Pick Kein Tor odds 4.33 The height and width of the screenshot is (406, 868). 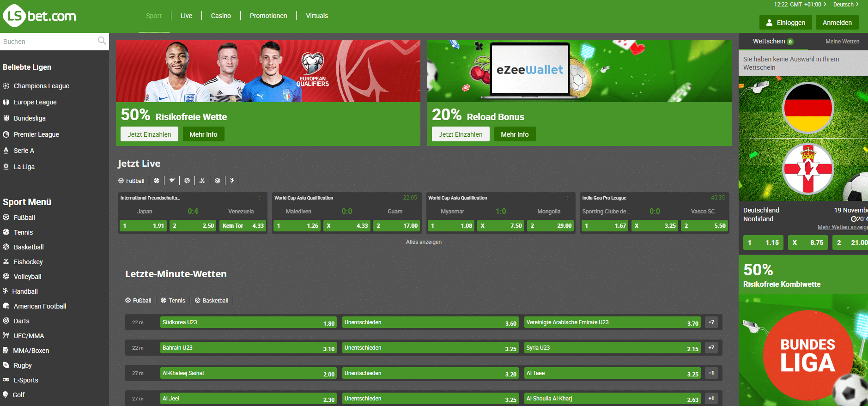pos(243,225)
